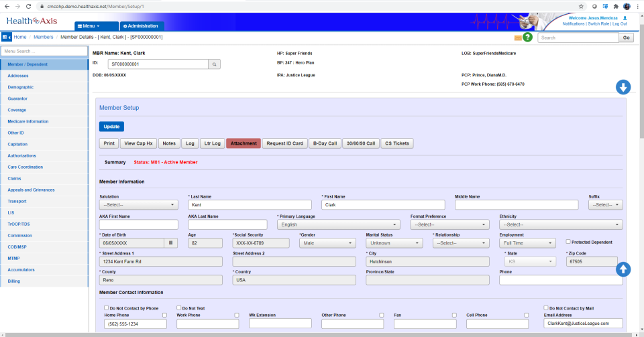Select Addresses in sidebar

click(18, 76)
